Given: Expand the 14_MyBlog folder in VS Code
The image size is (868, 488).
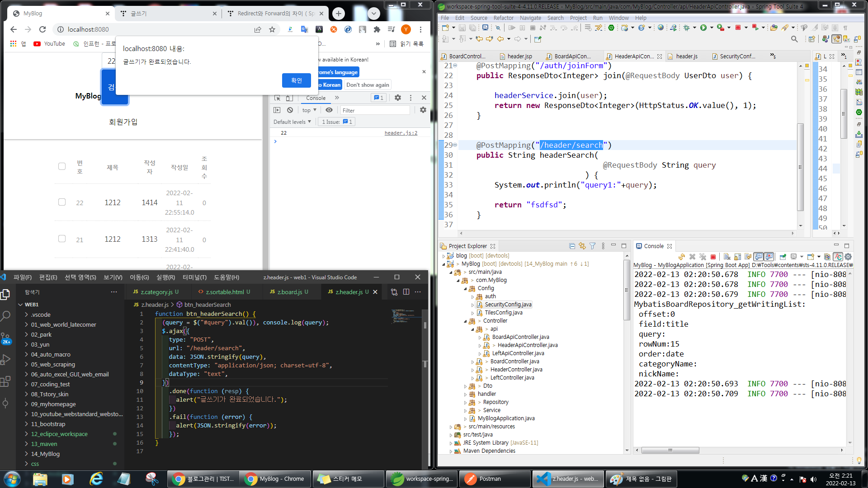Looking at the screenshot, I should click(x=45, y=454).
